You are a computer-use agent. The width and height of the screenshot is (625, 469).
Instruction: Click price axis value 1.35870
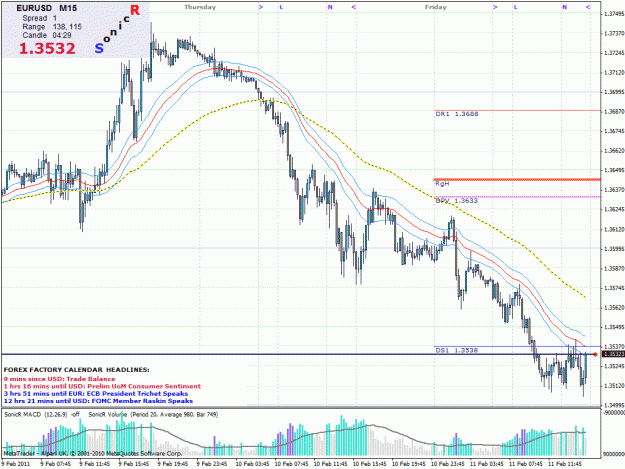coord(614,269)
